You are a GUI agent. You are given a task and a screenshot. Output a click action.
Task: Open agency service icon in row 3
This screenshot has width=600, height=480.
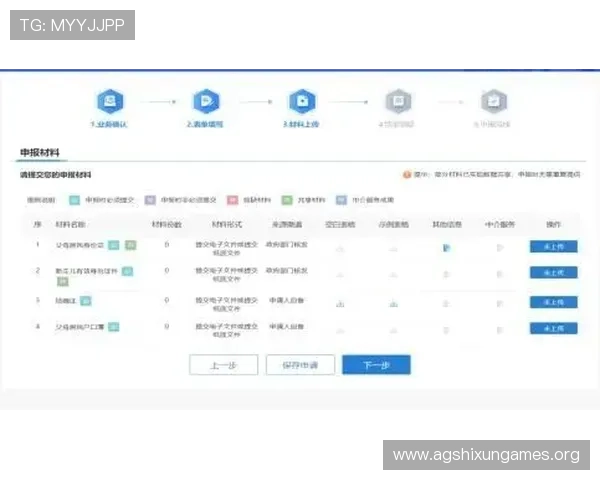pyautogui.click(x=500, y=304)
